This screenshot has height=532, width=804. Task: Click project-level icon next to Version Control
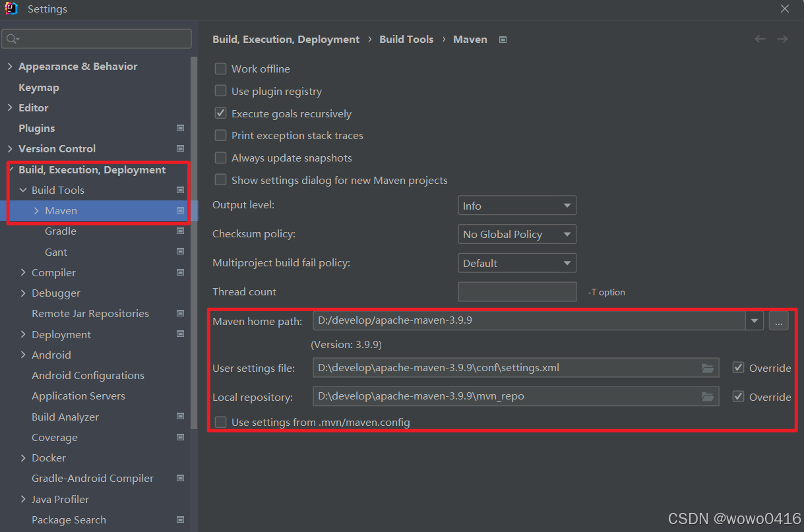181,148
